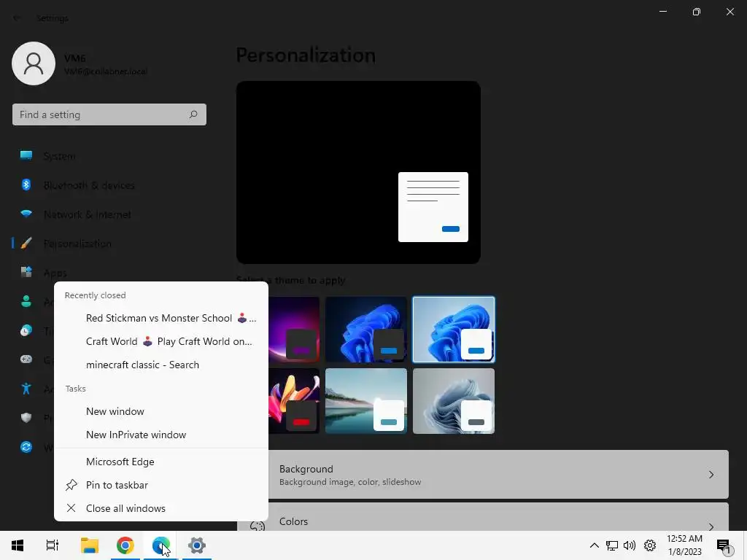Open network status in the system tray
The image size is (747, 560).
click(x=612, y=545)
